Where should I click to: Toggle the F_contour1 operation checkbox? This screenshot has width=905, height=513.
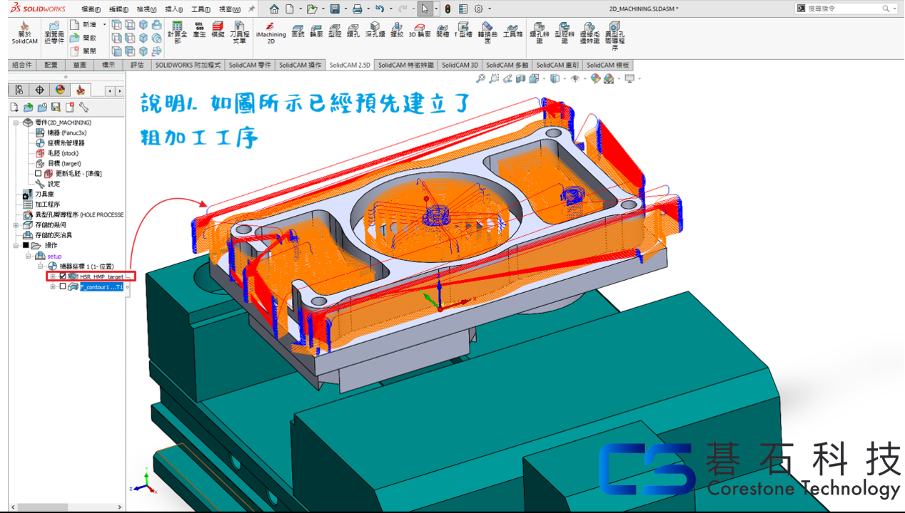pos(63,287)
